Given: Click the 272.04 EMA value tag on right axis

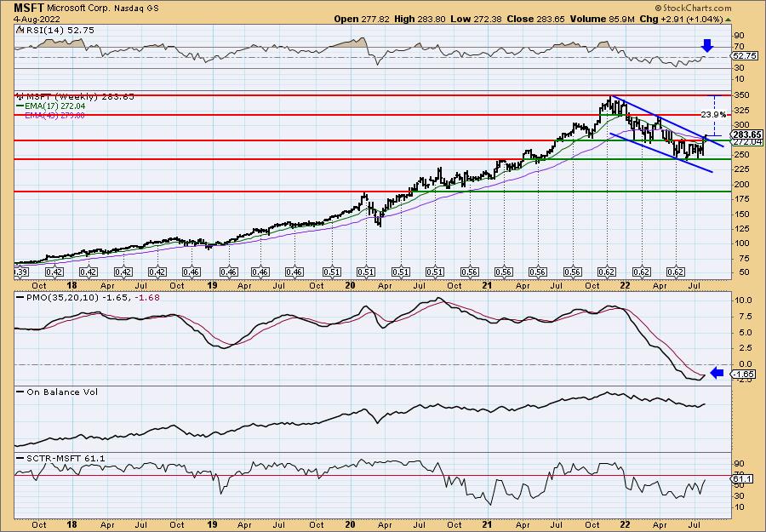Looking at the screenshot, I should [746, 141].
